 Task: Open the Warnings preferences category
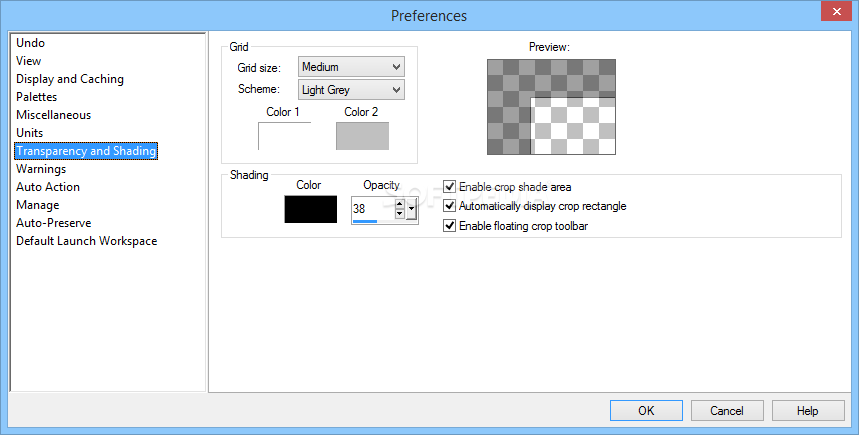(x=41, y=169)
